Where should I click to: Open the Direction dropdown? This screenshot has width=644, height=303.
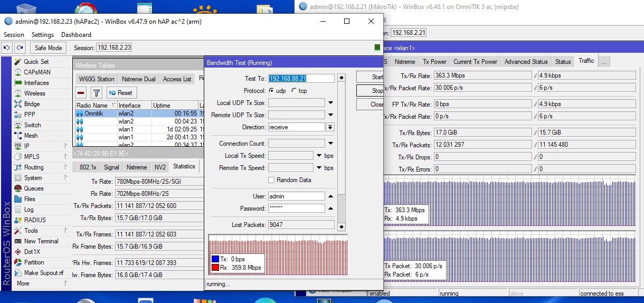[330, 127]
